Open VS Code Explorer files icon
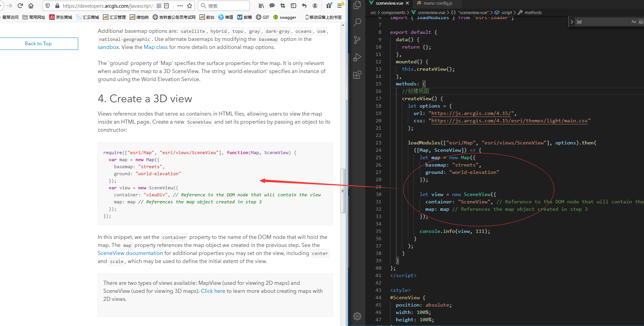644x326 pixels. pos(357,5)
